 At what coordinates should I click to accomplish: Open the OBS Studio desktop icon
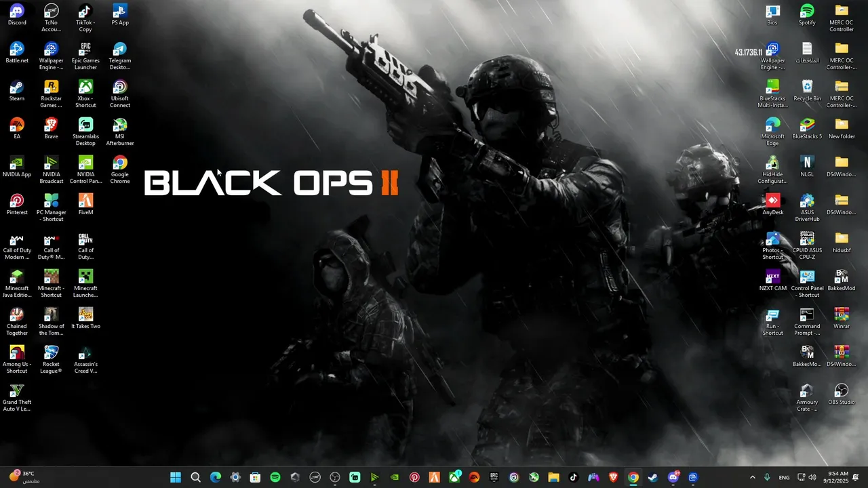[842, 394]
